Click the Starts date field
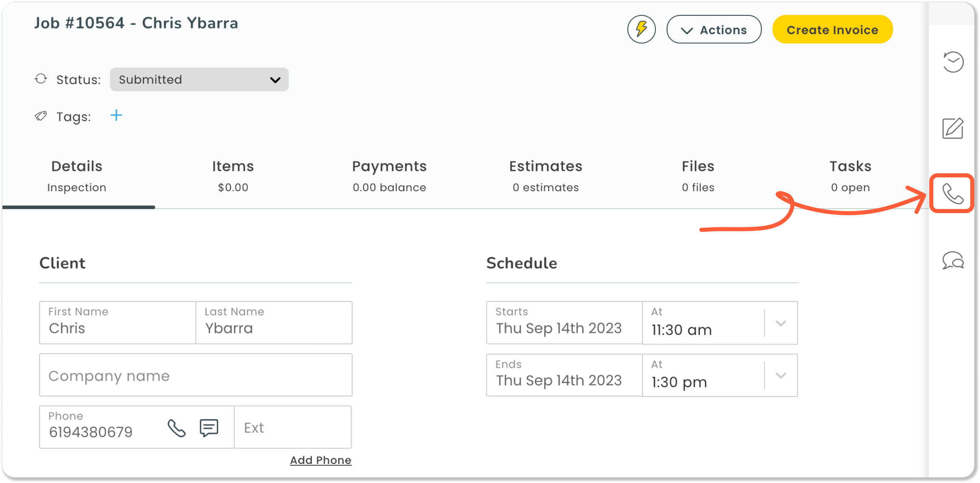This screenshot has width=980, height=483. point(564,323)
